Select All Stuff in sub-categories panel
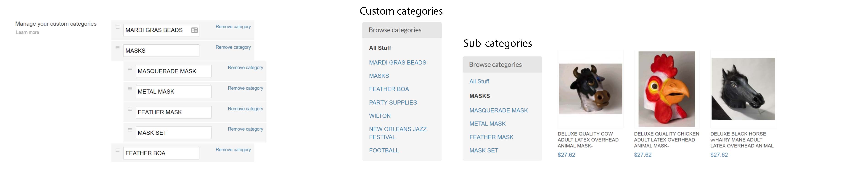The image size is (868, 183). pyautogui.click(x=479, y=81)
